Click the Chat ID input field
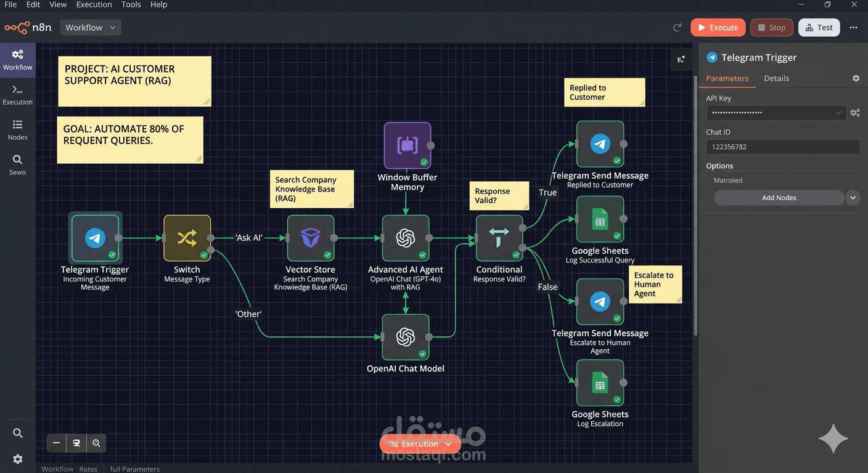868x473 pixels. point(783,147)
